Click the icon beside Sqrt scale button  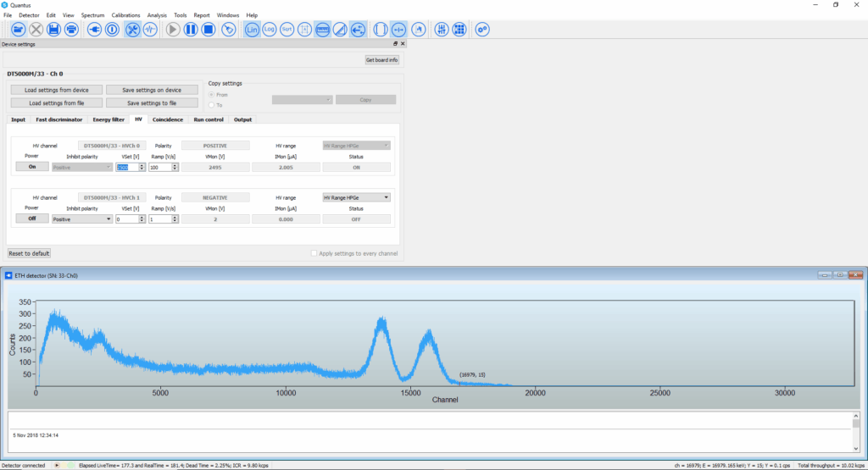[x=305, y=30]
